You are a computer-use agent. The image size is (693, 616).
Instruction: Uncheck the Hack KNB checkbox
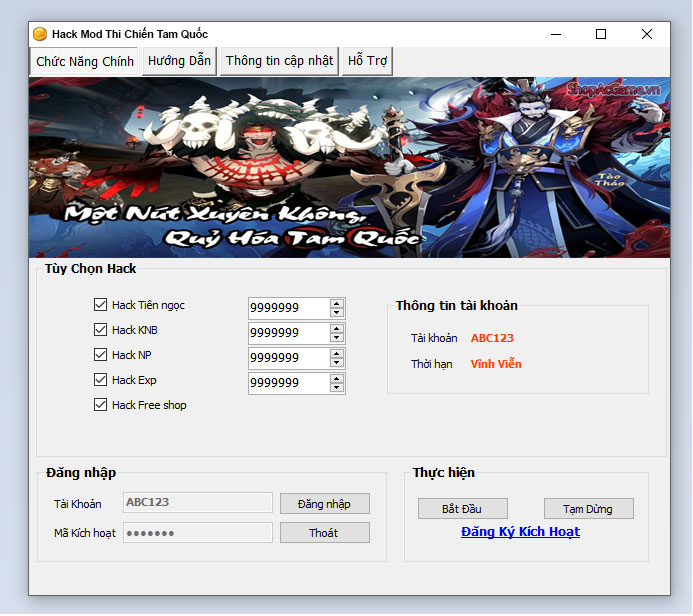pos(100,330)
